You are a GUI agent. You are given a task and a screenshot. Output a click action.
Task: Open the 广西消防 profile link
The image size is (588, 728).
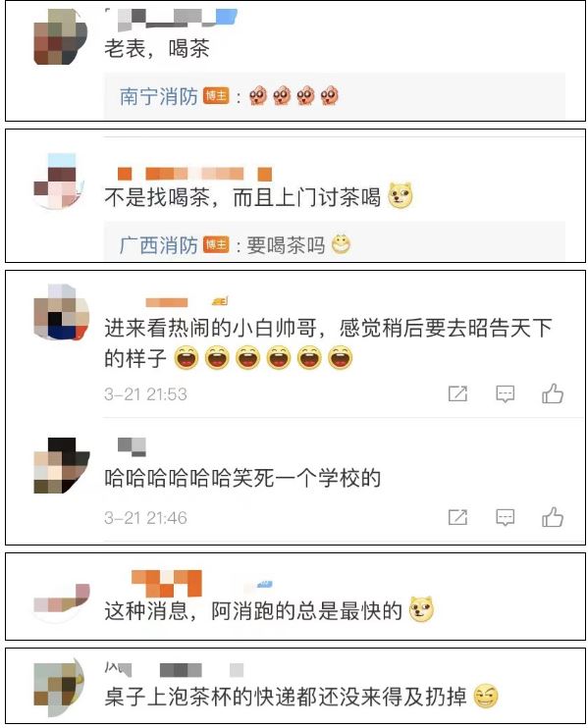coord(159,245)
